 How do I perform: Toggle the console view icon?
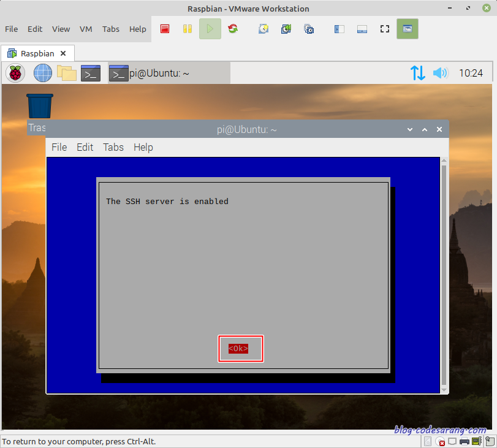408,29
